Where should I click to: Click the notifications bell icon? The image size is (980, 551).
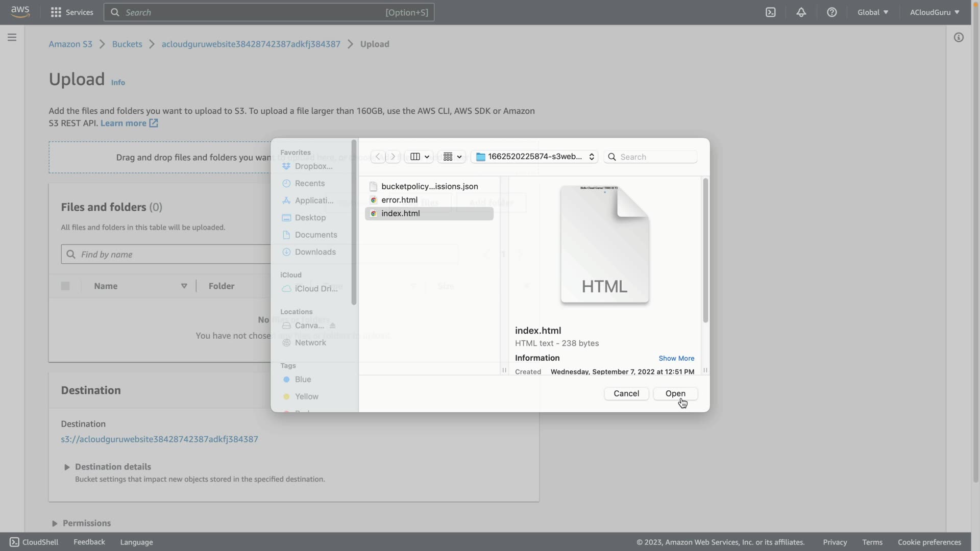[x=801, y=12]
